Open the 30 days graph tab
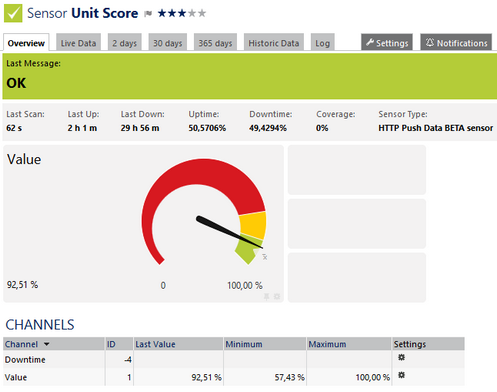 pyautogui.click(x=168, y=43)
